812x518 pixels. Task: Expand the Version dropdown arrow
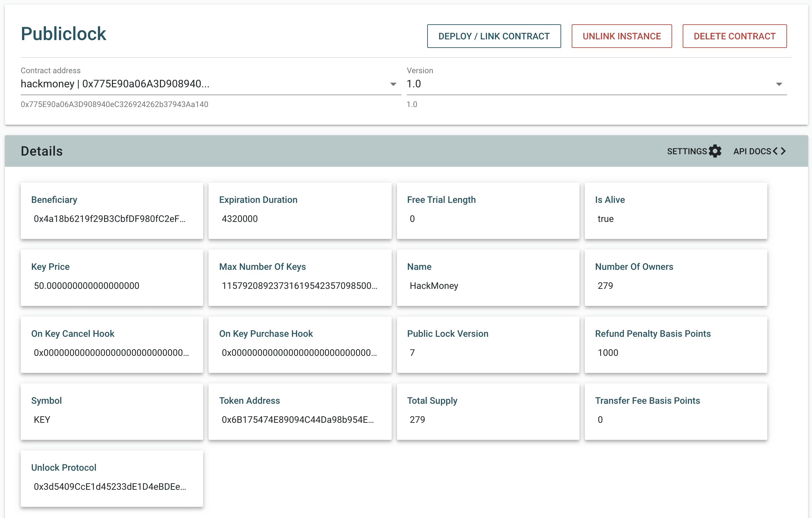[779, 84]
